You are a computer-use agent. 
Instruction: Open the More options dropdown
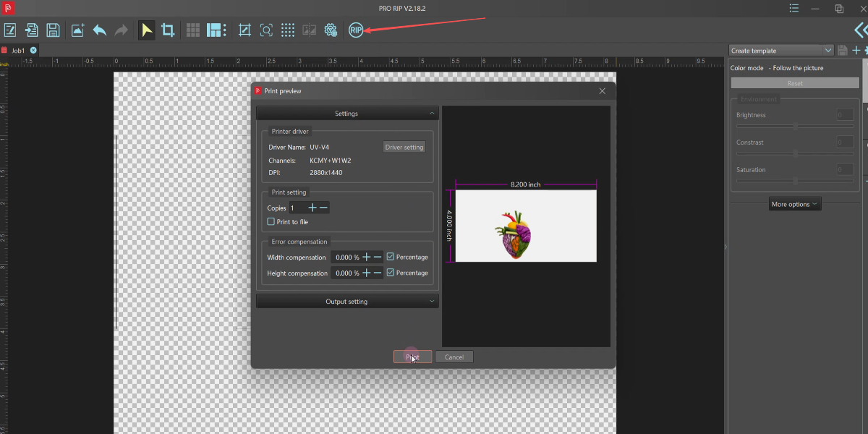pyautogui.click(x=795, y=204)
